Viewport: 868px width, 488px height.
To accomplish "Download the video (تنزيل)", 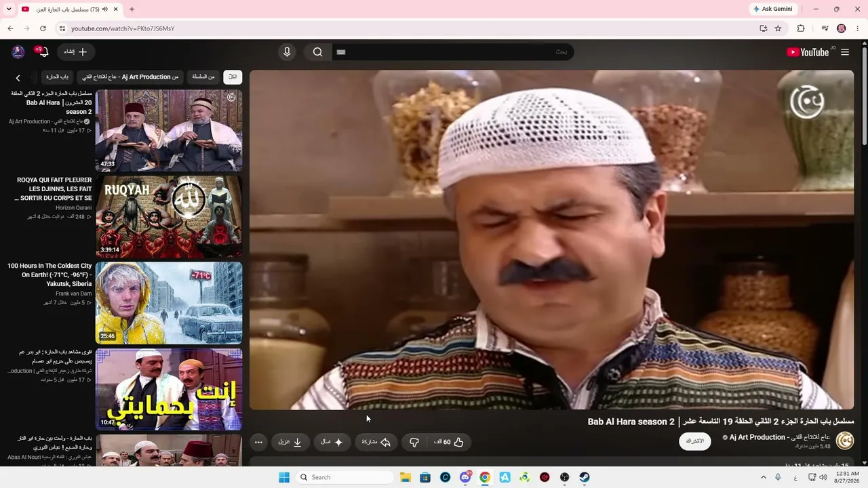I will (x=290, y=443).
